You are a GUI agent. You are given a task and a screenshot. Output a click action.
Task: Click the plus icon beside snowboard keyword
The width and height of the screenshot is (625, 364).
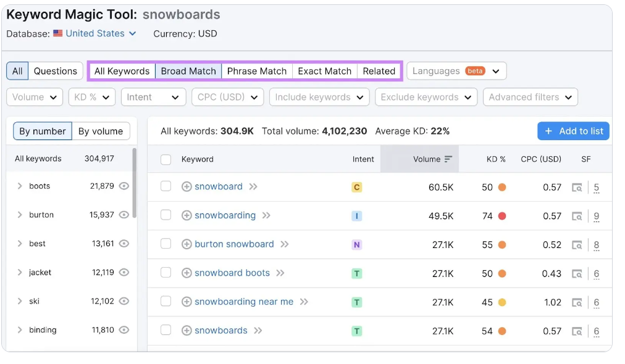(x=187, y=187)
